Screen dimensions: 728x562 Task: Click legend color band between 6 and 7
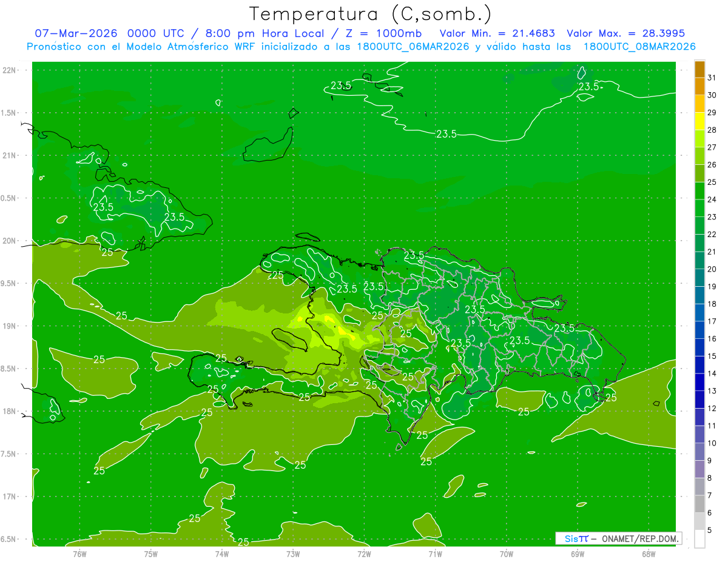pyautogui.click(x=699, y=504)
